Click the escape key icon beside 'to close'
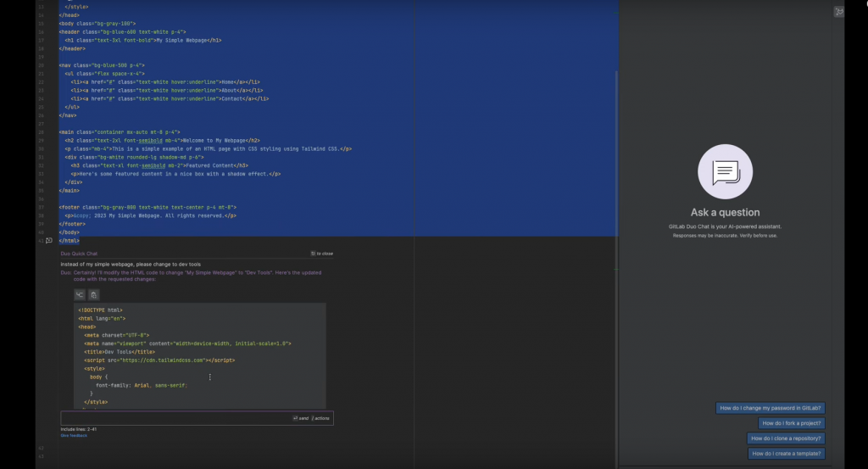 click(313, 254)
